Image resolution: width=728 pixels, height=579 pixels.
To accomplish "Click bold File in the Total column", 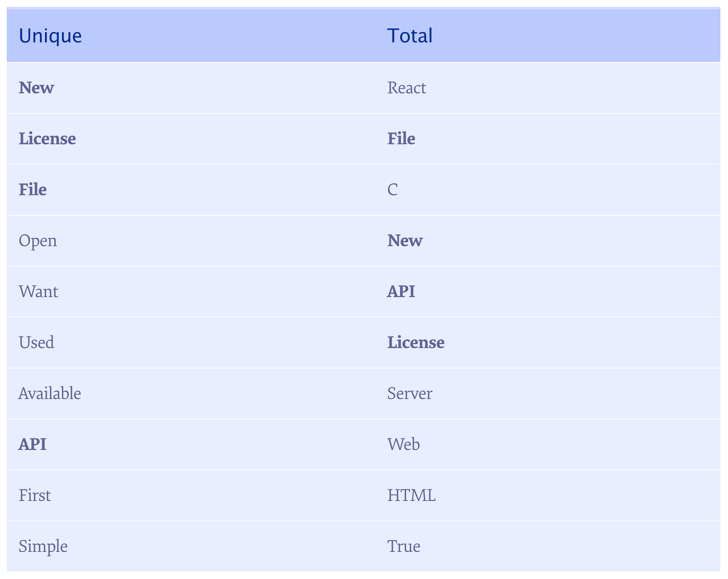I will tap(401, 138).
